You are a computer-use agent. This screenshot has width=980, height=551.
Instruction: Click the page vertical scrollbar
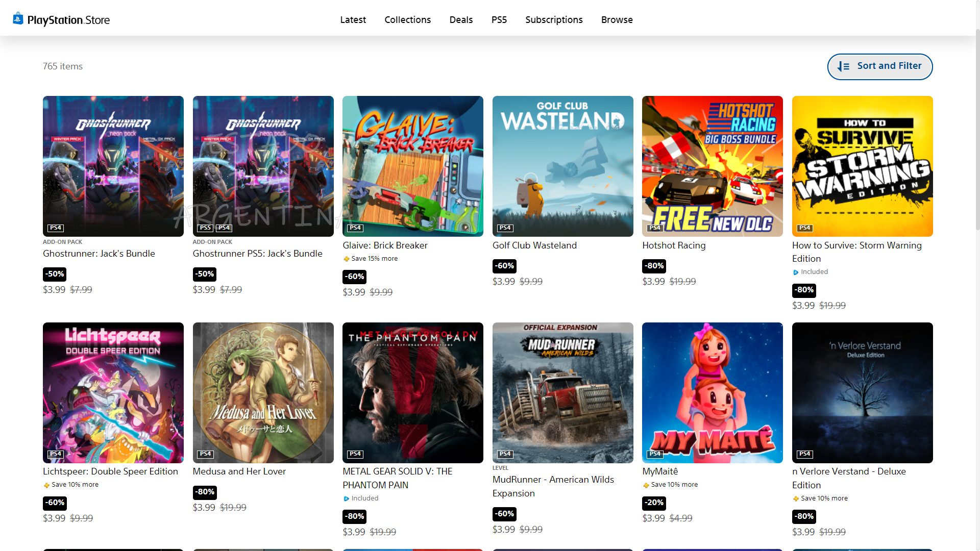977,128
